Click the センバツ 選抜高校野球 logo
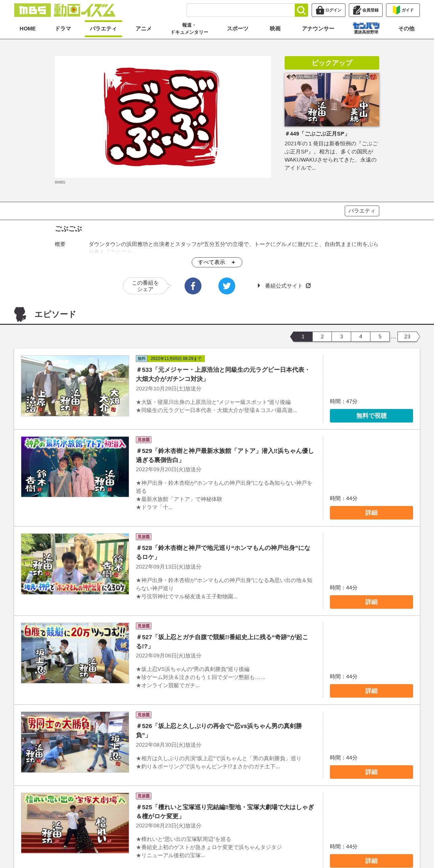 click(366, 28)
